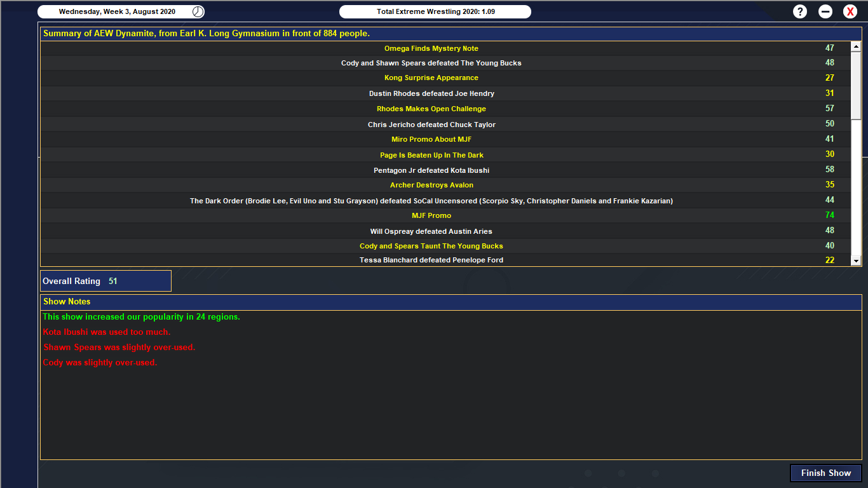Select the 'MJF Promo' segment

pyautogui.click(x=445, y=215)
